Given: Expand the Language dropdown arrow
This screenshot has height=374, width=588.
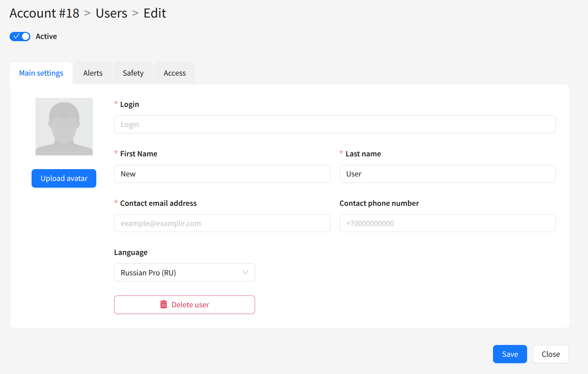Looking at the screenshot, I should tap(245, 273).
